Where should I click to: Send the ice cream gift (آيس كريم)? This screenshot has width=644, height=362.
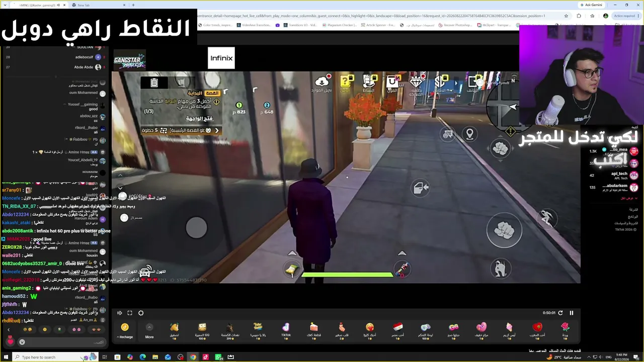click(509, 330)
